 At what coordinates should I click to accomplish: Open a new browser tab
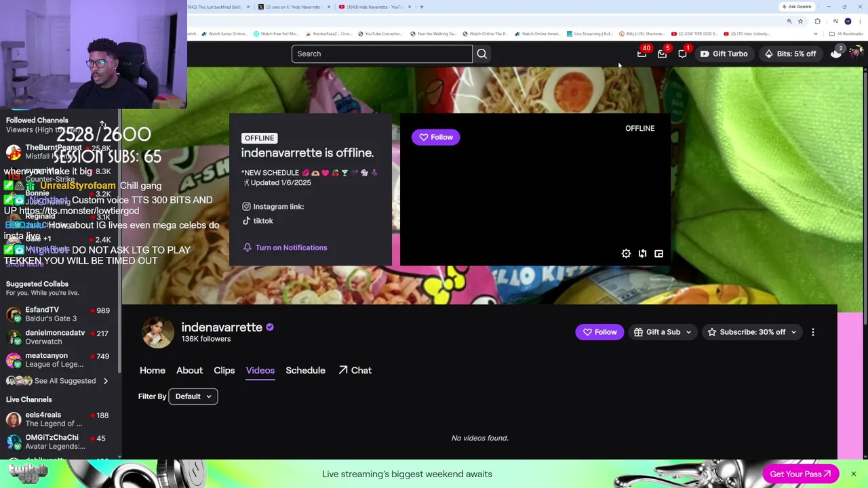[x=422, y=7]
